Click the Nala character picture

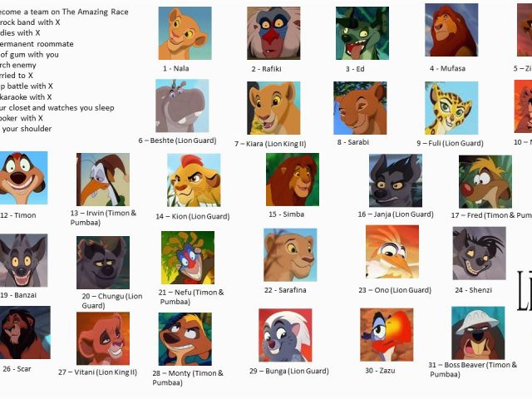(185, 33)
